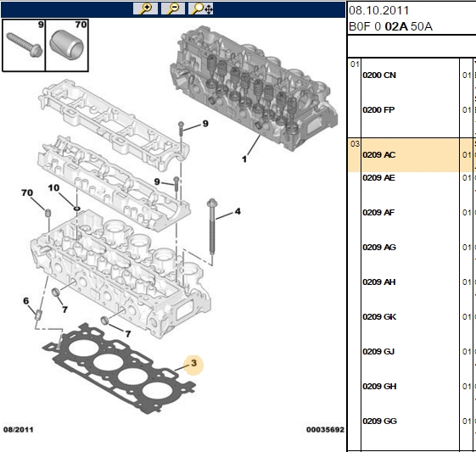476x452 pixels.
Task: Open highlighted part number 0209 AC
Action: (x=379, y=154)
